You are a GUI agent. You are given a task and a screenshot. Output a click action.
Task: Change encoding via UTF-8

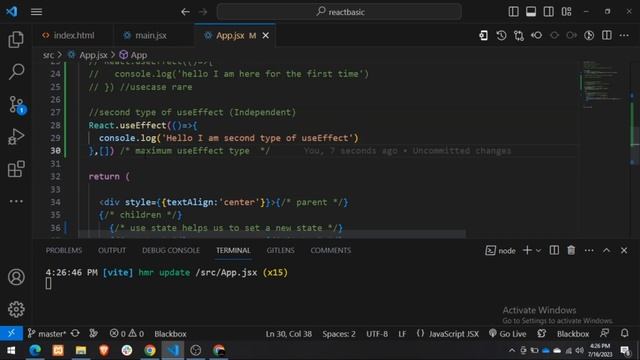point(377,333)
